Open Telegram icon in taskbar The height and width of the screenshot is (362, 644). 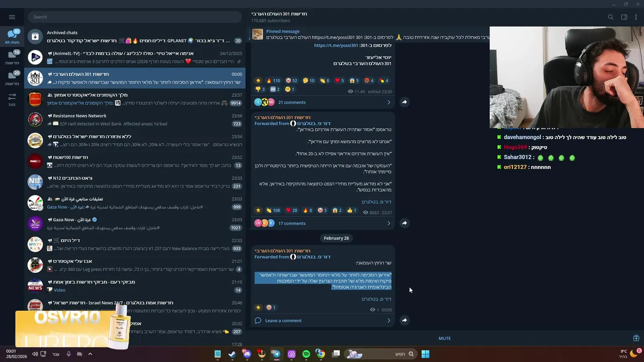(276, 354)
